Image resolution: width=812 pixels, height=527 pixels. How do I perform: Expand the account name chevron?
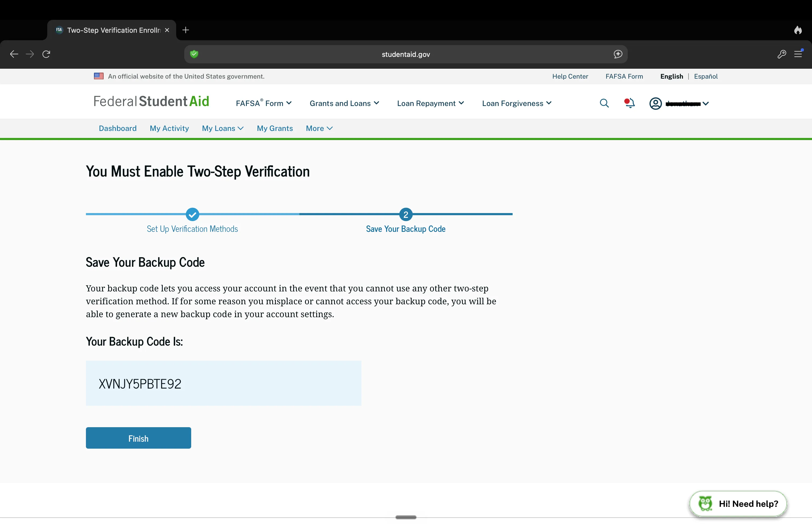(x=706, y=104)
